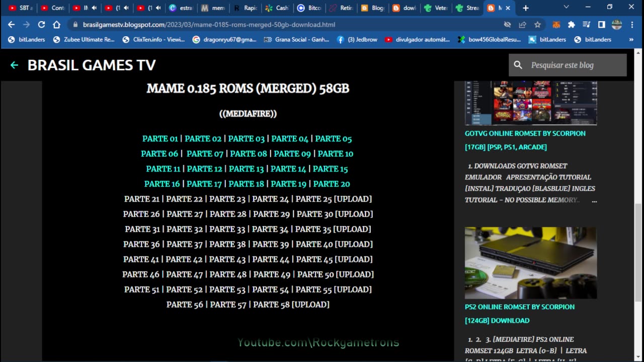
Task: Open the bow456GlobalResu... bookmark
Action: point(489,39)
